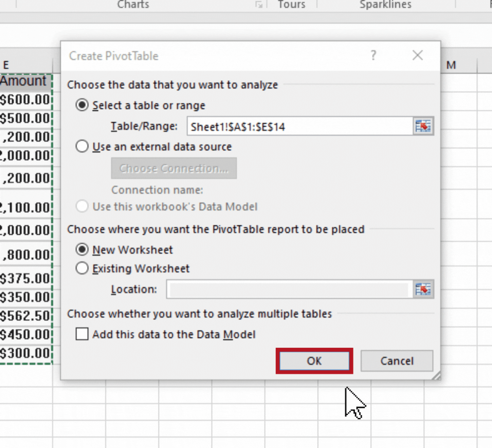Cancel the Create PivotTable dialog
492x448 pixels.
click(x=396, y=361)
